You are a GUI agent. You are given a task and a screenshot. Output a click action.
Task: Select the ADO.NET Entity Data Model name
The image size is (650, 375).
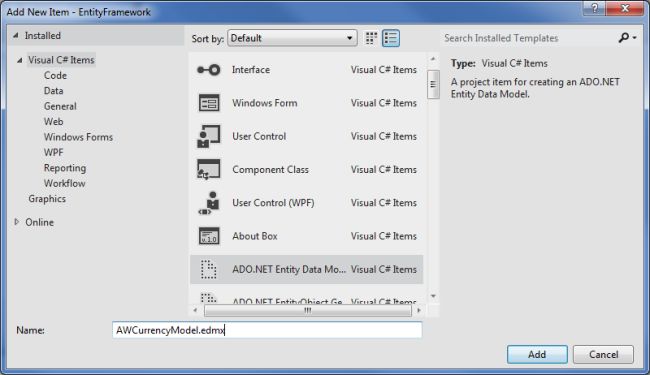coord(289,269)
